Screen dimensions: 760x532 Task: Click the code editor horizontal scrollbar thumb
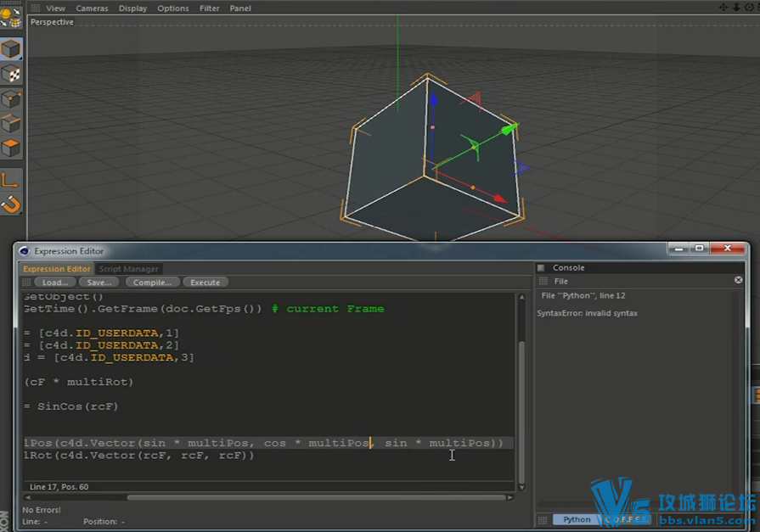point(316,497)
